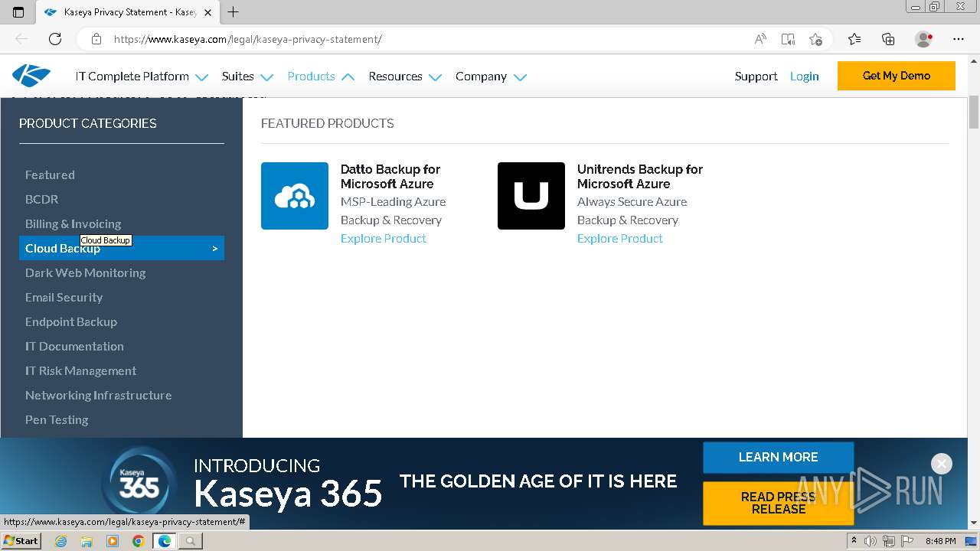Open a new tab with plus icon
Screen dimensions: 980x551
(234, 12)
